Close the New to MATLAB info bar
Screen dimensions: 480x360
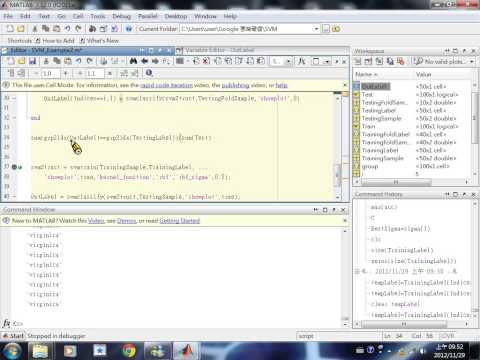[345, 220]
